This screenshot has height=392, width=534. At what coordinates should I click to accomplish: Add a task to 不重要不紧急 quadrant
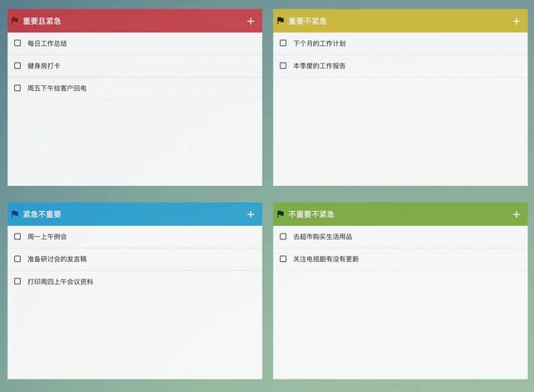(516, 214)
